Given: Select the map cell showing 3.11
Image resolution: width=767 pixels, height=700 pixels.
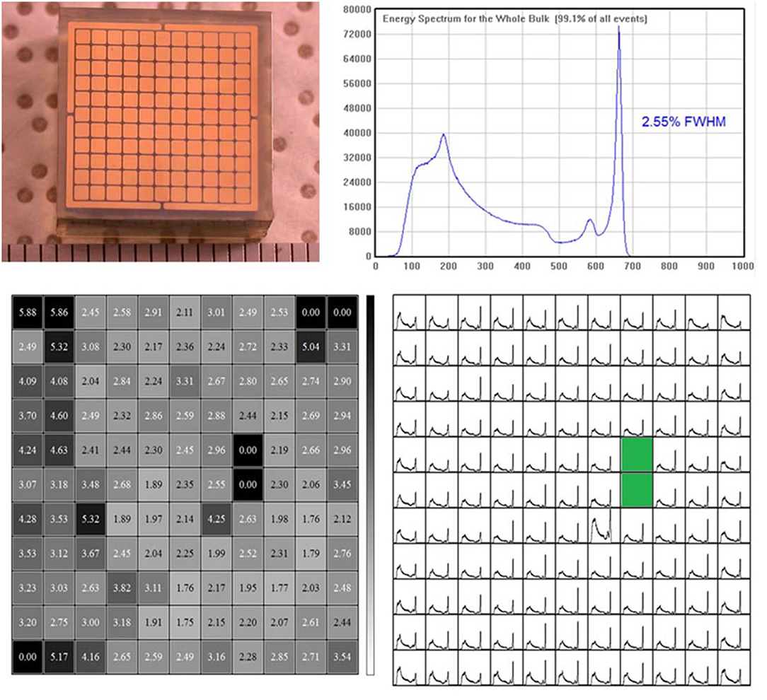Looking at the screenshot, I should point(154,588).
